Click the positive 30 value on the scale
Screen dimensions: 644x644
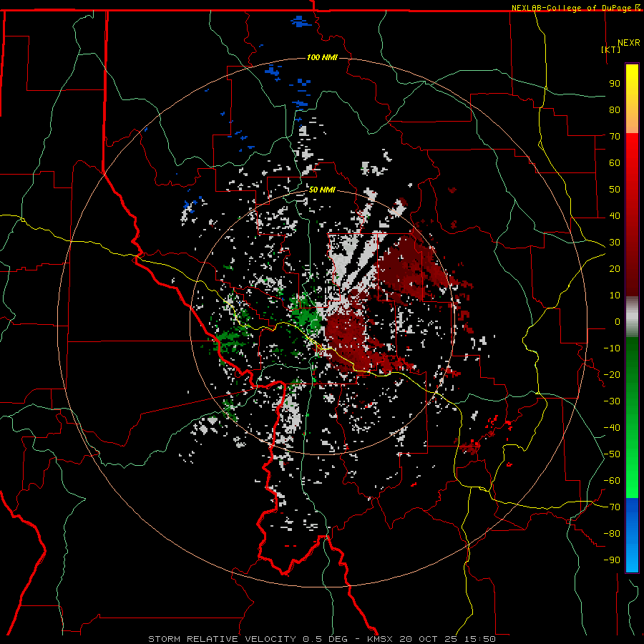[615, 243]
